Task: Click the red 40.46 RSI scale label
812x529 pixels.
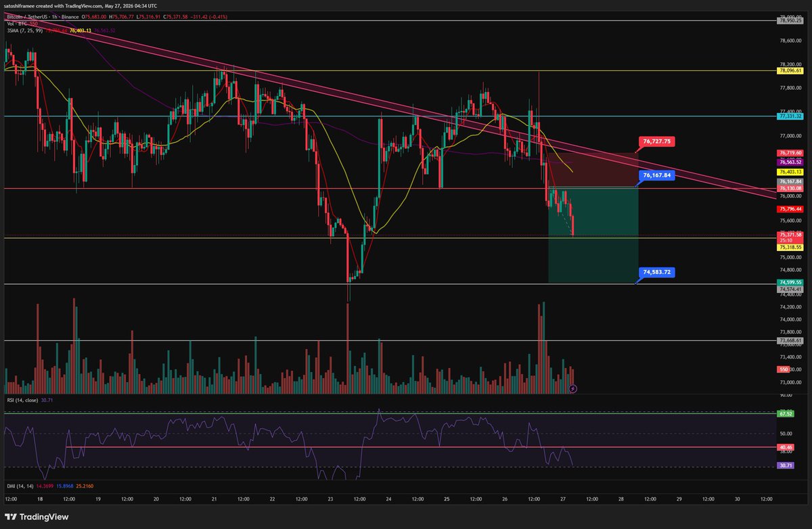Action: [x=786, y=447]
